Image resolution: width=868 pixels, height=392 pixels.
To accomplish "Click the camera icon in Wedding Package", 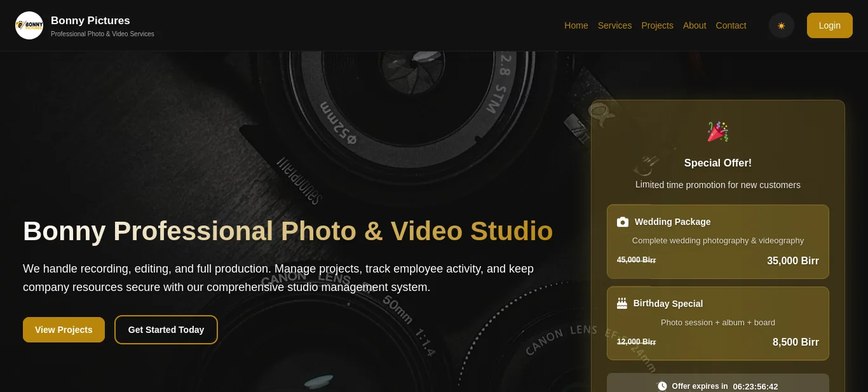I will tap(623, 222).
